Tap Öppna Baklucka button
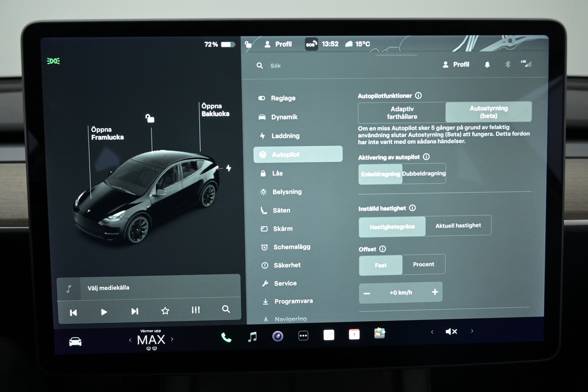588x392 pixels. pyautogui.click(x=215, y=110)
